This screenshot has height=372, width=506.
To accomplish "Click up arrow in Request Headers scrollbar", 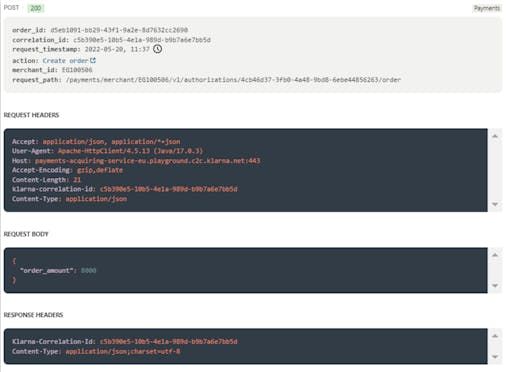I will [x=495, y=136].
